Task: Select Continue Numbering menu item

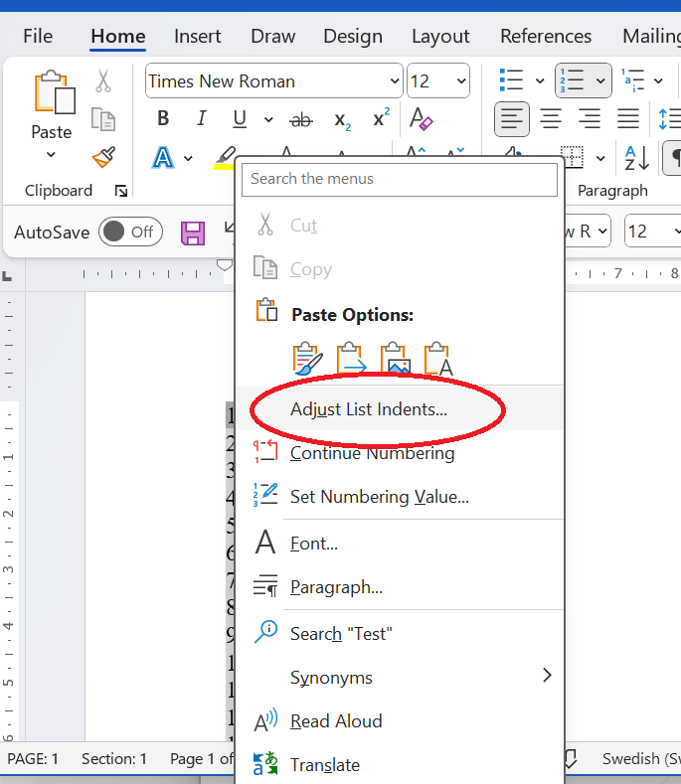Action: [x=400, y=453]
